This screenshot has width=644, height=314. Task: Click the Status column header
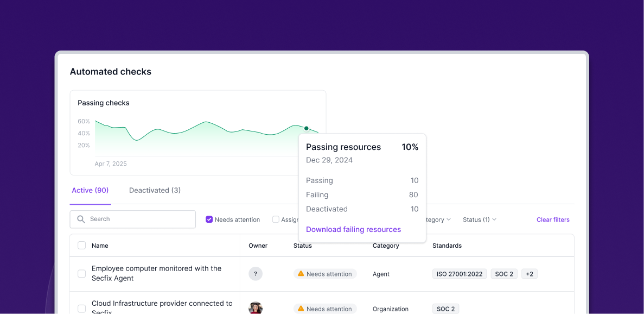pos(303,246)
